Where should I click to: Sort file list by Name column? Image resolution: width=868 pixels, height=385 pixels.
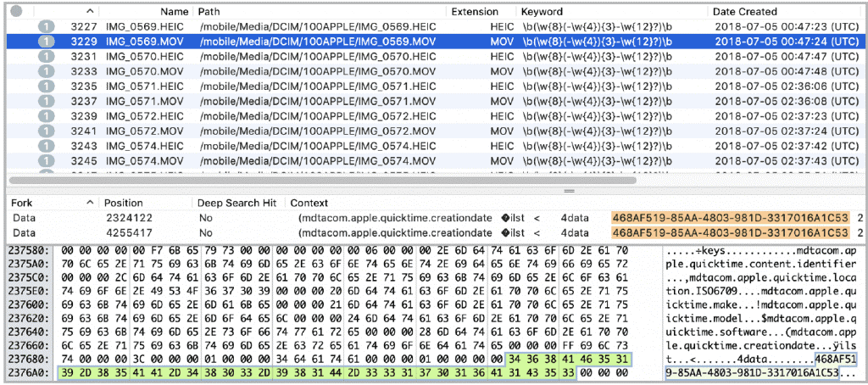174,12
